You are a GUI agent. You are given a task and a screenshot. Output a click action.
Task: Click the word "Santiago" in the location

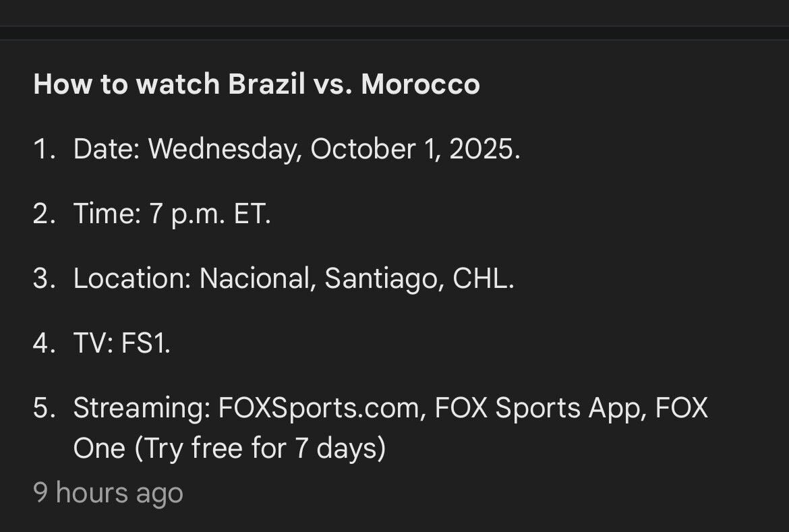[383, 278]
